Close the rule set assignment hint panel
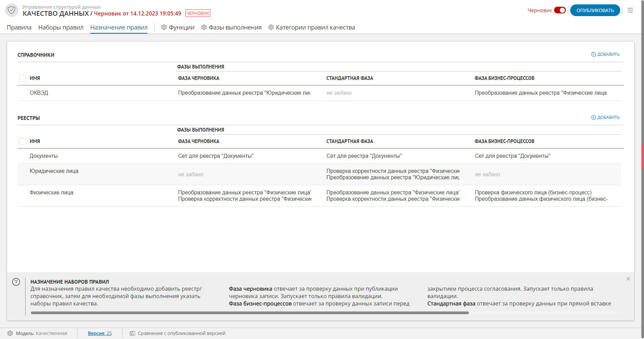This screenshot has width=644, height=339. coord(628,279)
